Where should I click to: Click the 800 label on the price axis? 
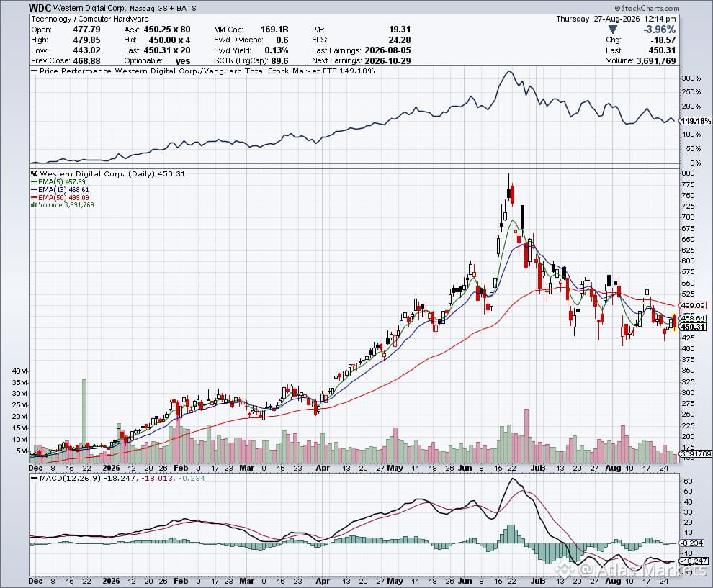coord(688,173)
